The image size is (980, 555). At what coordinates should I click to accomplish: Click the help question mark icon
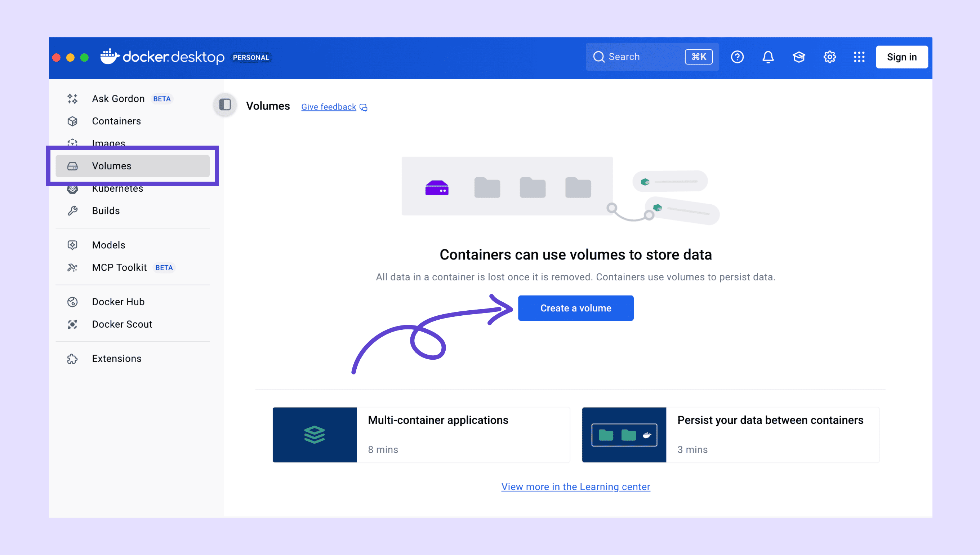[x=737, y=57]
